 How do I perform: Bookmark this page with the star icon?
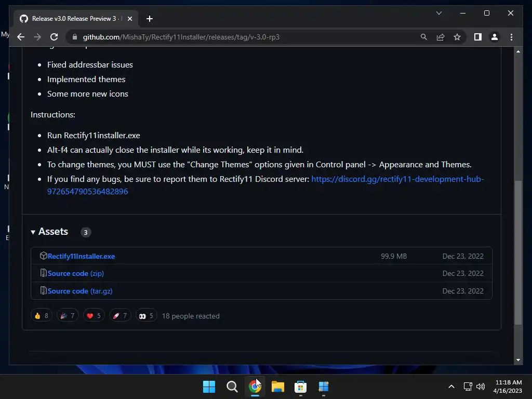457,37
